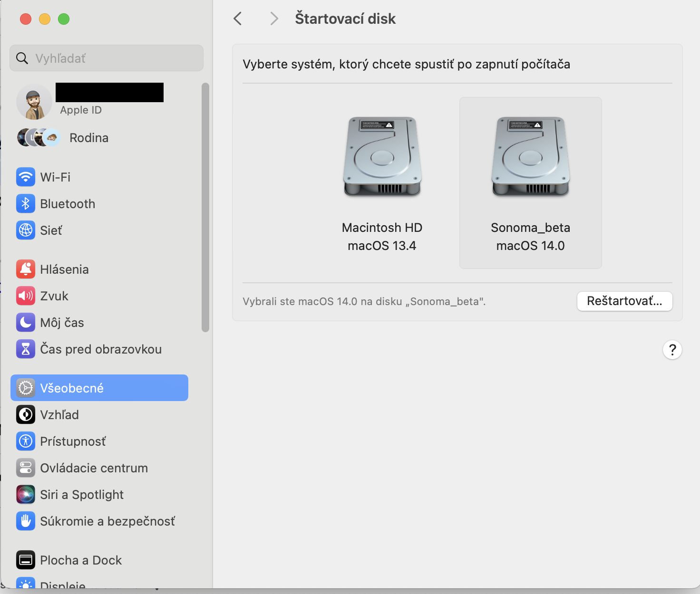
Task: Click the Reštartovať… button
Action: tap(625, 301)
